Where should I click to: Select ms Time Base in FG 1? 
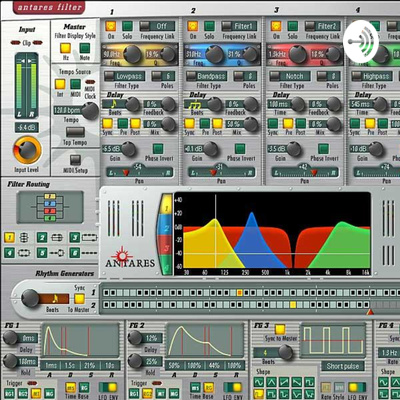70,388
